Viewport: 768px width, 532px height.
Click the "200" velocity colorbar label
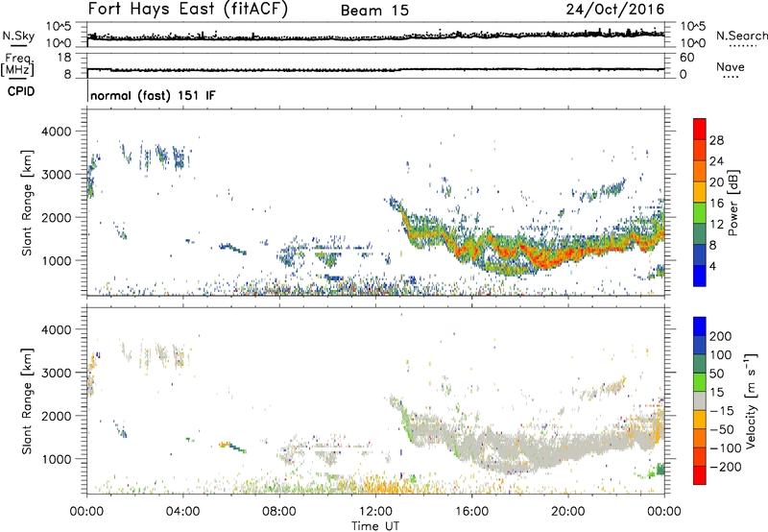coord(721,336)
